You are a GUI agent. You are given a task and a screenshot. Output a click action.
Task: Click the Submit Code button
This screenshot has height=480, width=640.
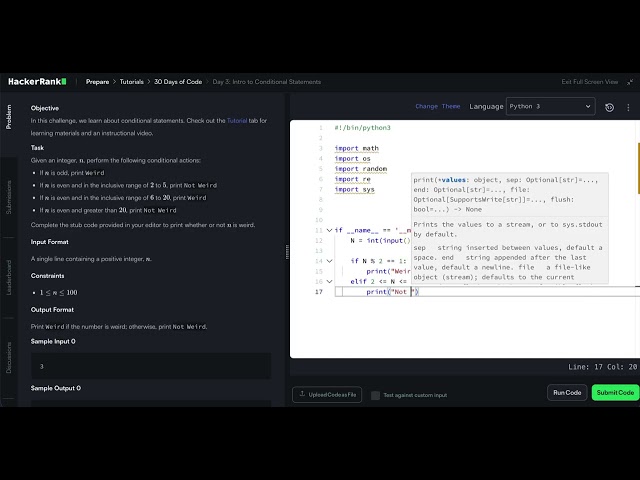click(x=615, y=393)
